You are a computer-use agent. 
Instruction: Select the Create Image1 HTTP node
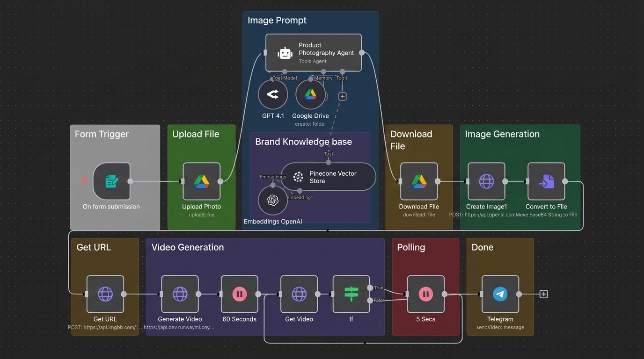click(x=486, y=181)
